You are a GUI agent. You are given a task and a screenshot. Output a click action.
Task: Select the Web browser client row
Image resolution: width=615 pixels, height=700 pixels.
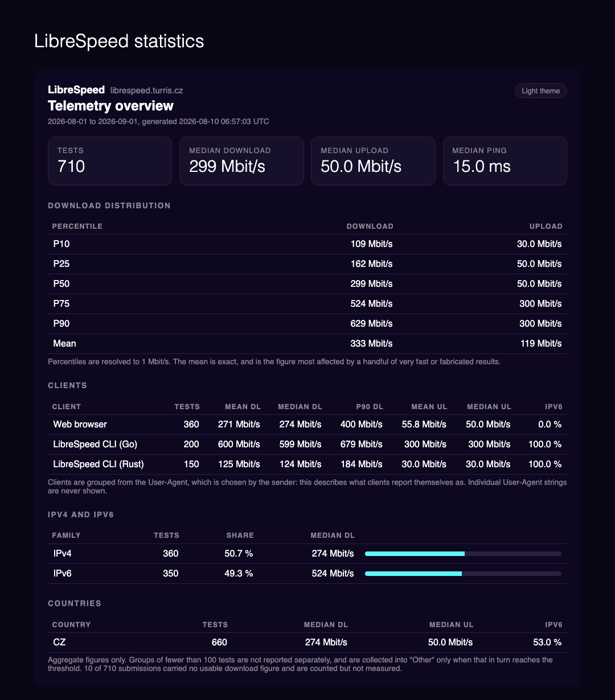coord(307,425)
